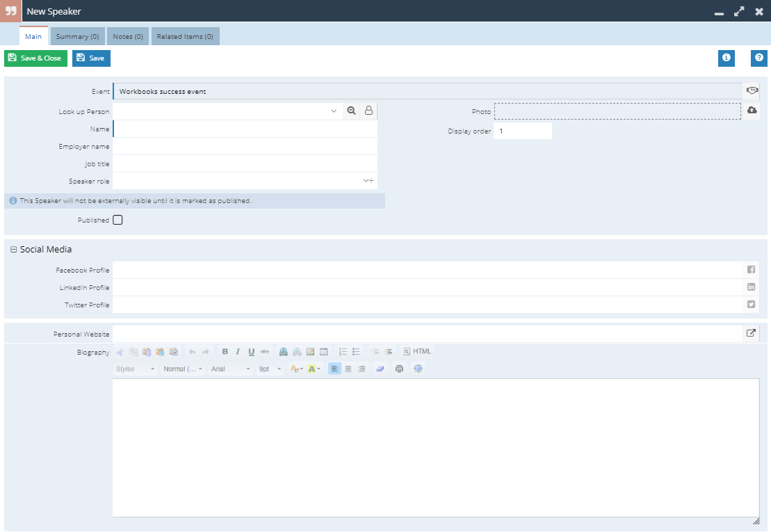Screen dimensions: 771x532
Task: Click the HTML source button in Biography toolbar
Action: 417,351
